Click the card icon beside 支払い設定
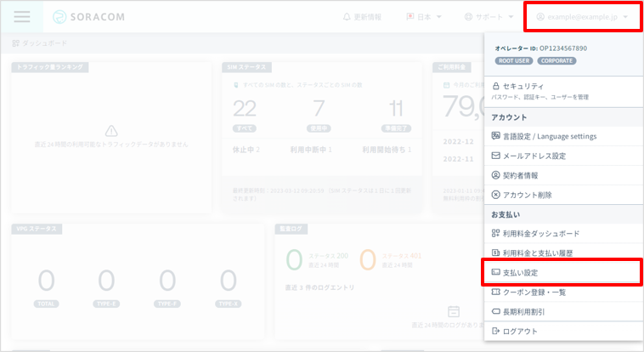The image size is (644, 352). tap(495, 272)
